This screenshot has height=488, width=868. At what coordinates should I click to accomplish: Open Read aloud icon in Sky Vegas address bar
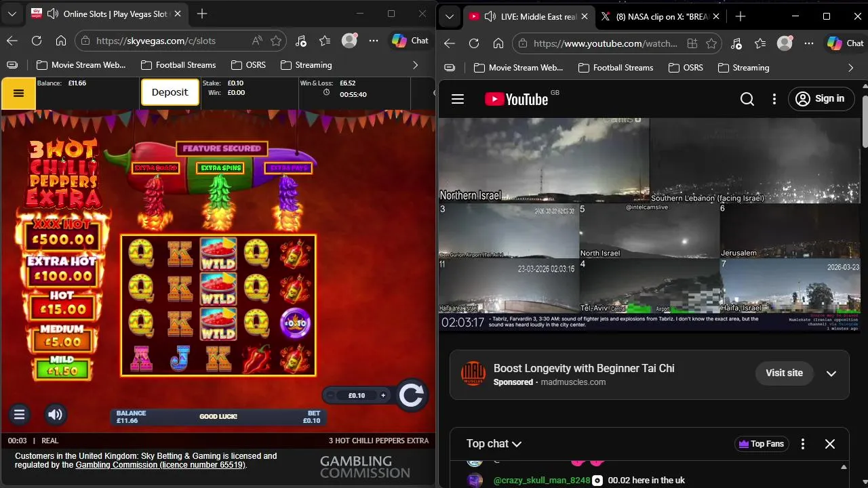257,41
